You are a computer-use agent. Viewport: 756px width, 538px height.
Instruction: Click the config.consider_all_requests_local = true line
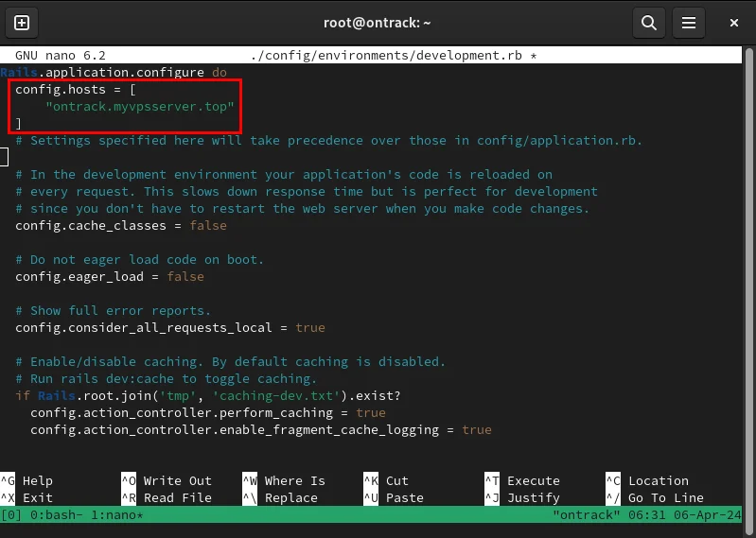tap(170, 327)
